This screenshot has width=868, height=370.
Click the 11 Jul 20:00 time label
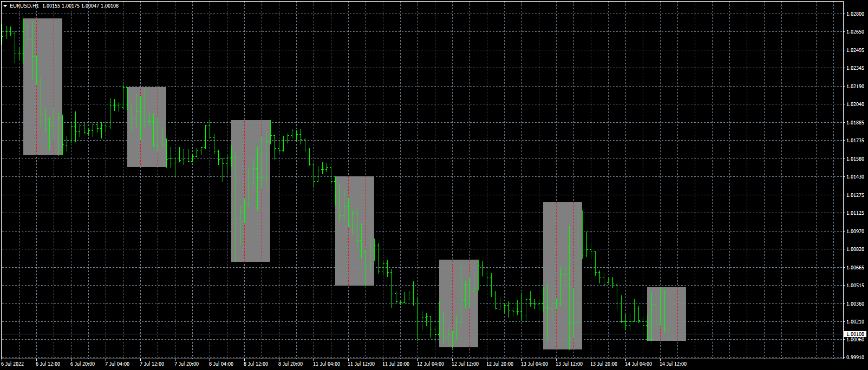click(396, 364)
